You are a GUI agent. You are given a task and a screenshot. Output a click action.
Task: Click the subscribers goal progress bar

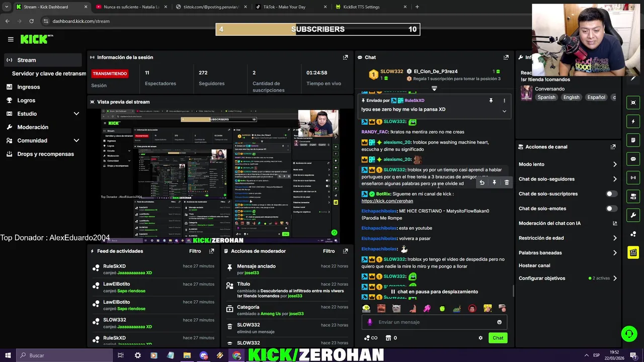318,29
